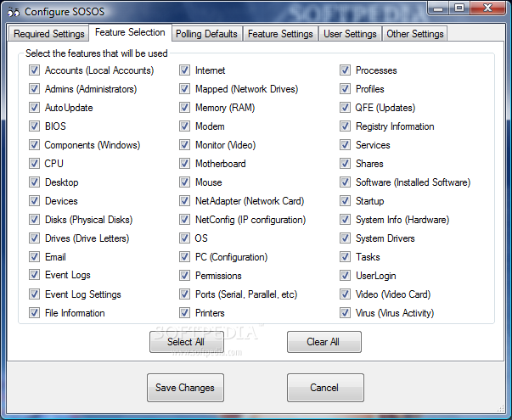The image size is (512, 420).
Task: Uncheck NetAdapter (Network Card)
Action: coord(184,200)
